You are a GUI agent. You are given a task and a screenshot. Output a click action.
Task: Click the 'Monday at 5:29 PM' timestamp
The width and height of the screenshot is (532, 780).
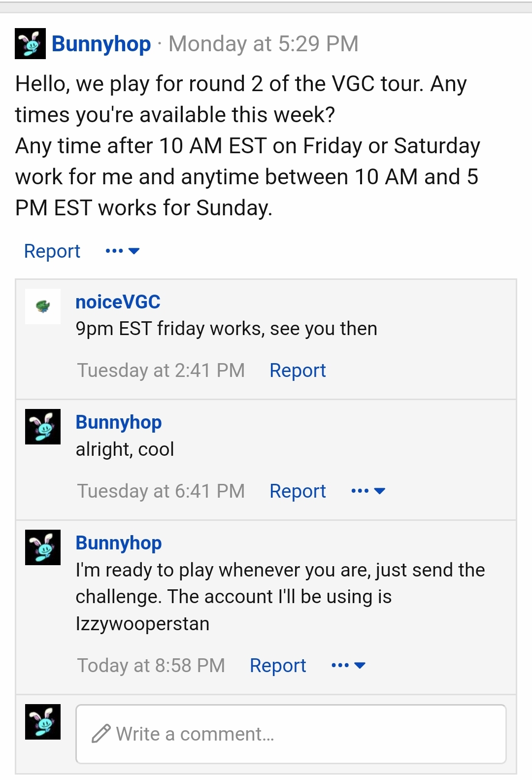coord(264,44)
